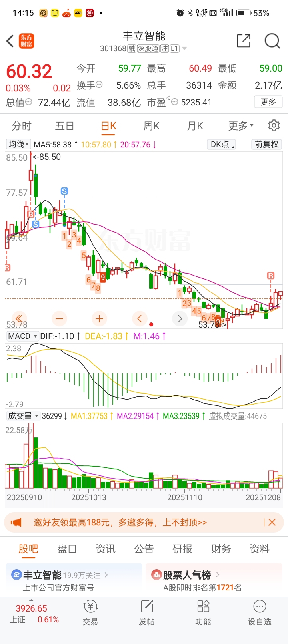Expand the 更多 chart period dropdown
The image size is (288, 644).
[241, 126]
